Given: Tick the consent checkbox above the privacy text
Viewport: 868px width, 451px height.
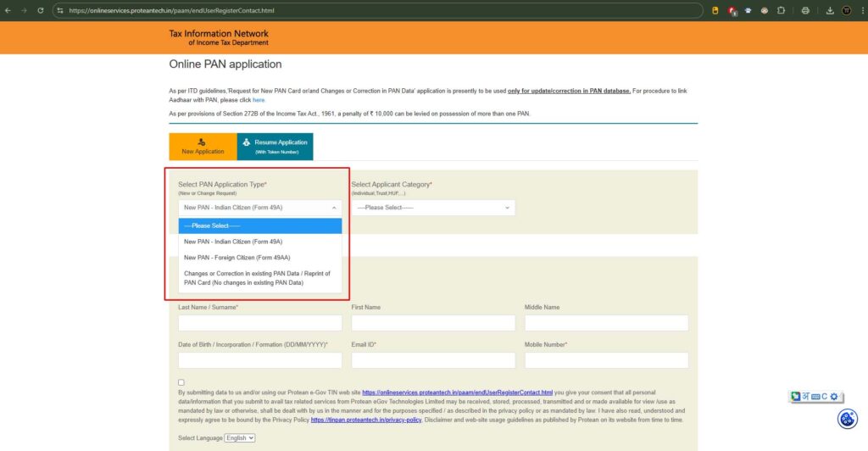Looking at the screenshot, I should point(181,382).
